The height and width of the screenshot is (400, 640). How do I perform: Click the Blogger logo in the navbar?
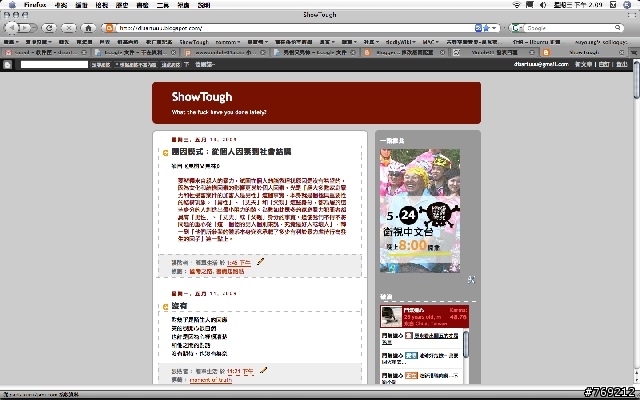click(7, 64)
